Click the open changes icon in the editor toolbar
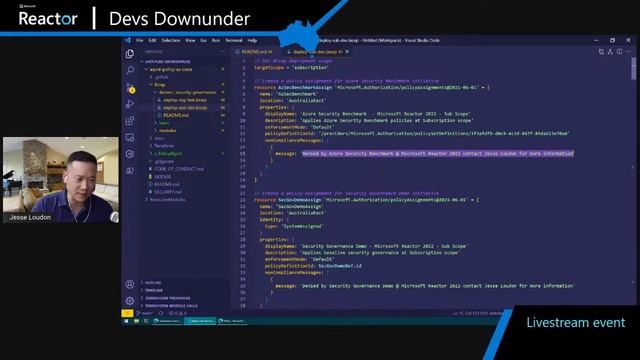The image size is (640, 360). pyautogui.click(x=601, y=52)
